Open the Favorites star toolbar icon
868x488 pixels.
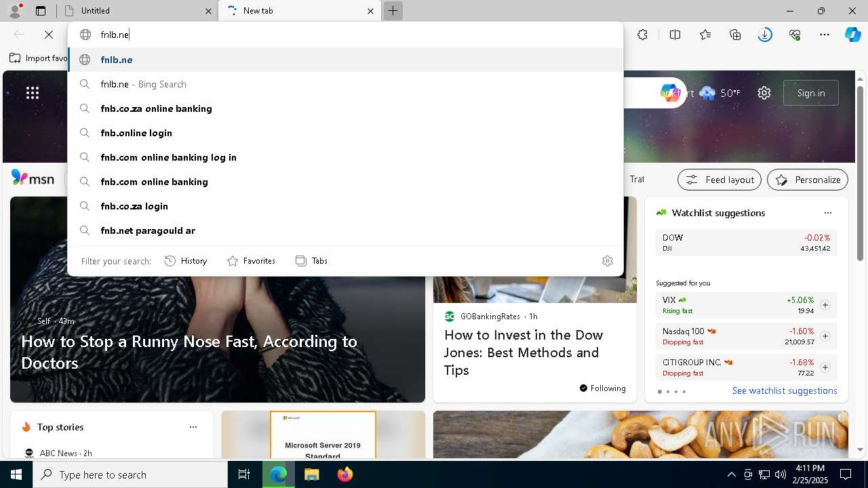click(x=705, y=35)
